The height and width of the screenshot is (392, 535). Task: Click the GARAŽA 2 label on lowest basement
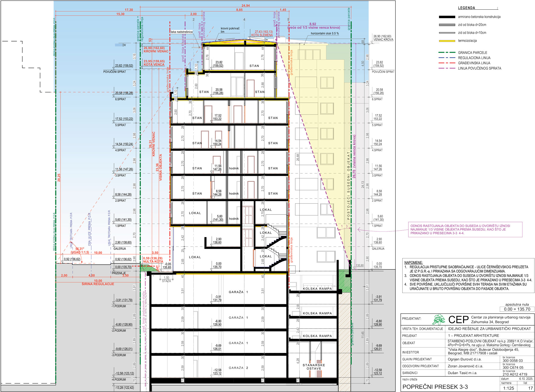(238, 368)
